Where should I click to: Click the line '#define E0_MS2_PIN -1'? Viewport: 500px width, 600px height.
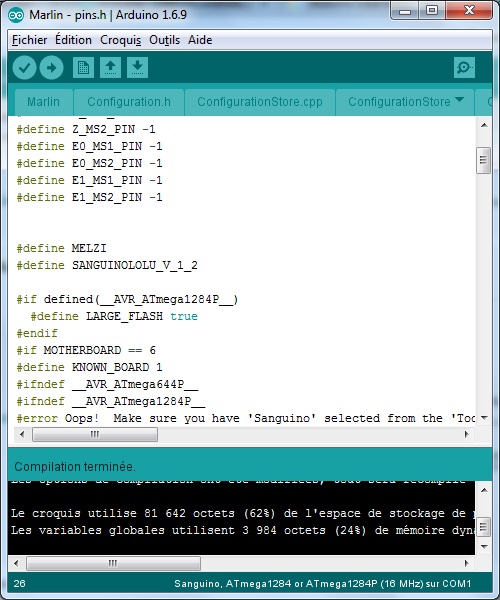tap(90, 163)
